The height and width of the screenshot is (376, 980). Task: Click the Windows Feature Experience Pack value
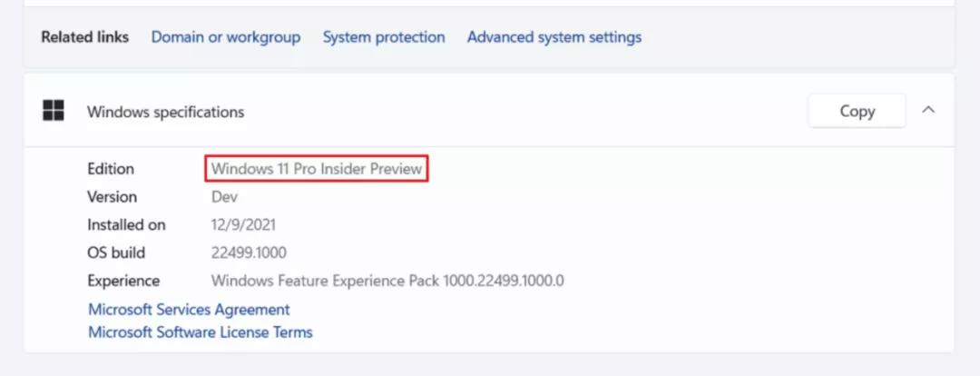pyautogui.click(x=387, y=281)
